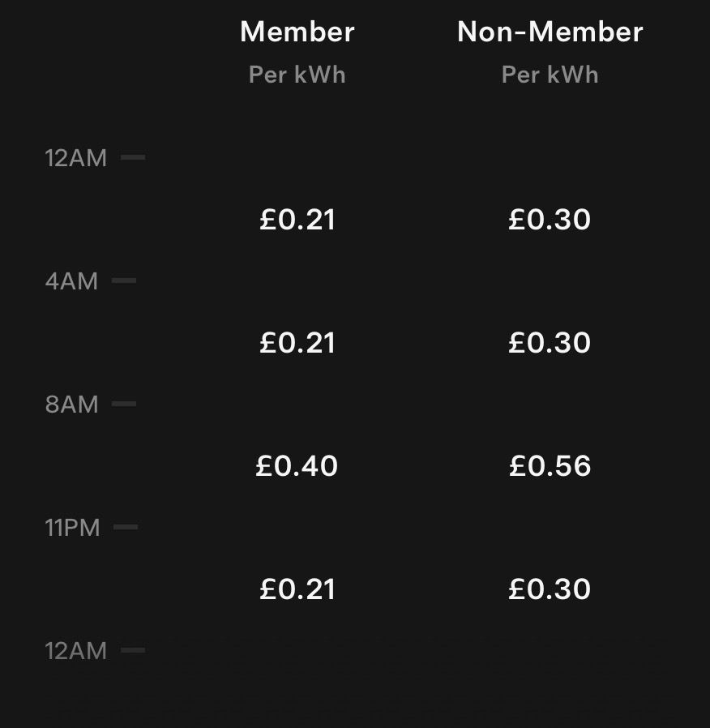Click the Per kWh label under Non-Member
This screenshot has height=728, width=710.
(550, 75)
